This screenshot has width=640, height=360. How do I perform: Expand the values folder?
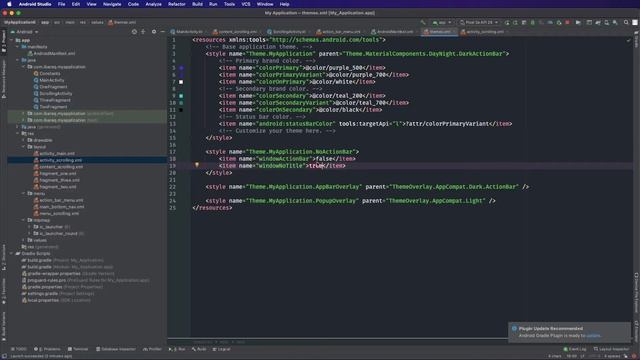click(x=24, y=240)
